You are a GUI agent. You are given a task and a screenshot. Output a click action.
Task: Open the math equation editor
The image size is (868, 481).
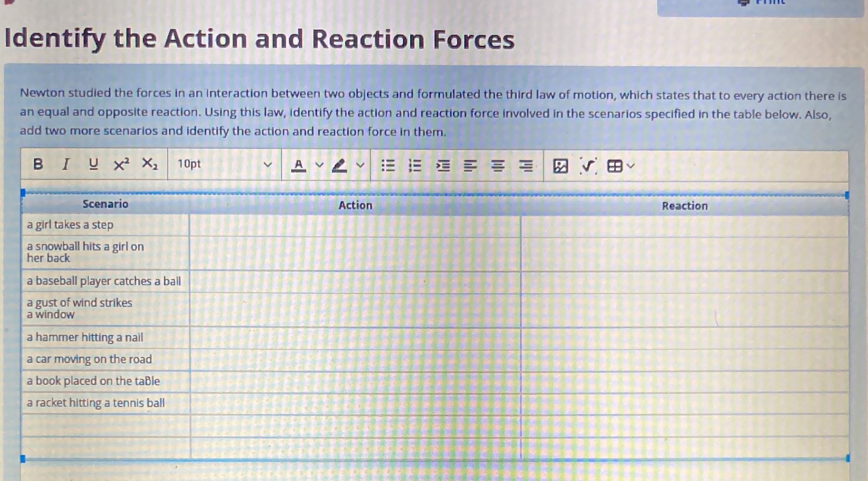coord(588,166)
